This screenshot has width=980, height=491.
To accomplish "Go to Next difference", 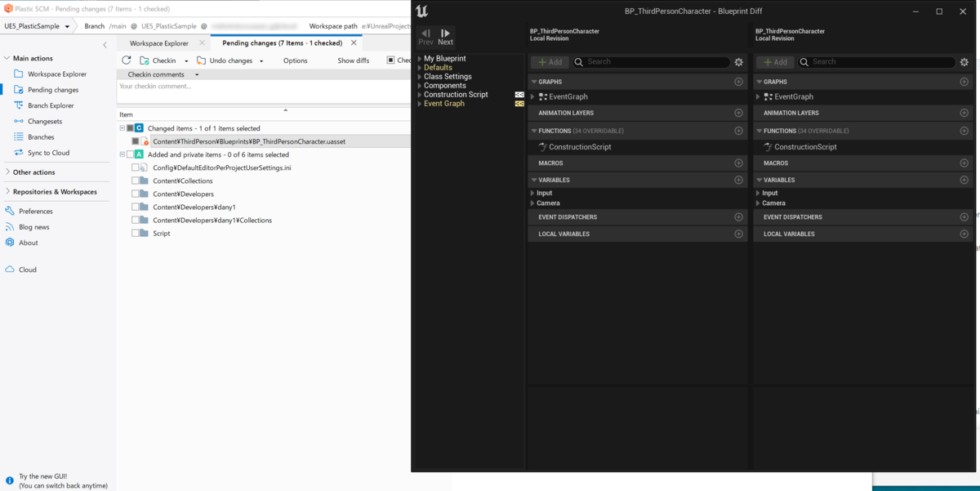I will tap(445, 38).
